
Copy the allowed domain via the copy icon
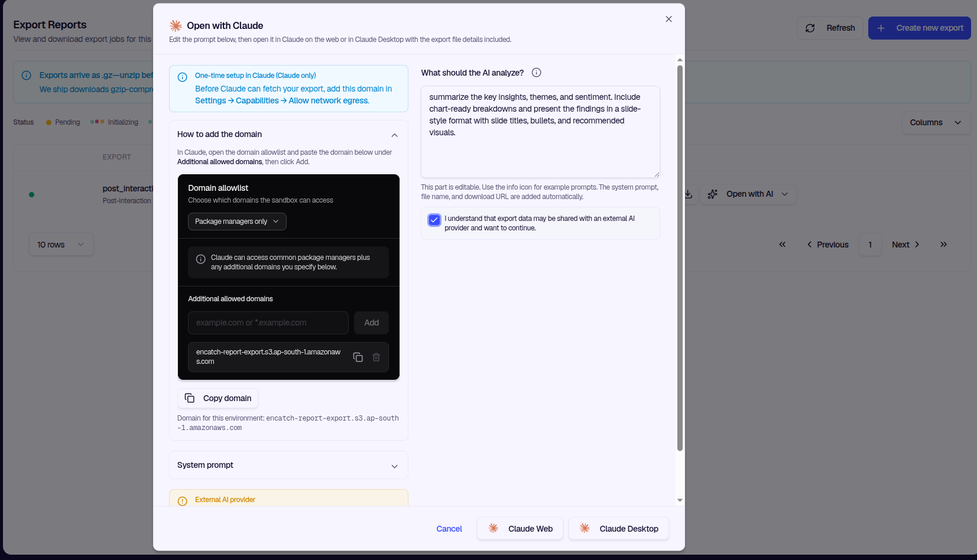tap(358, 357)
